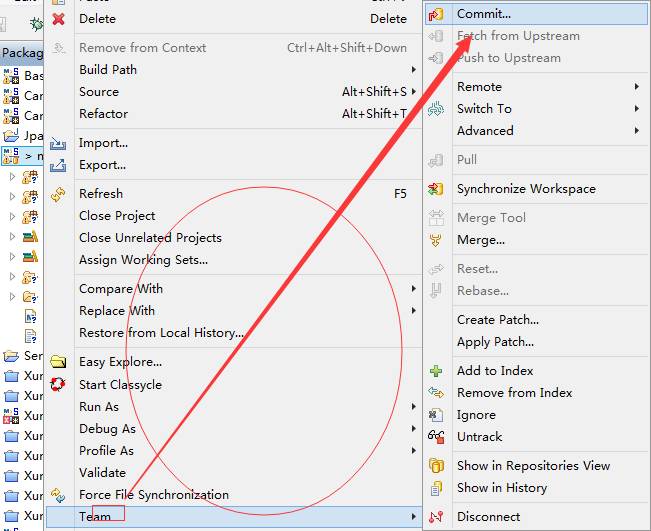Select Remove from Index entry
The width and height of the screenshot is (651, 531).
pos(536,393)
